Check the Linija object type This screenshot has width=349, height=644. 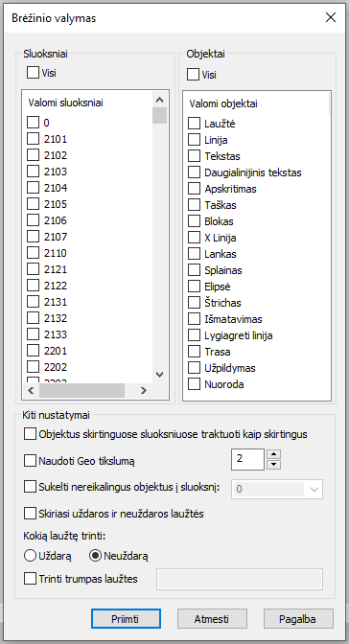click(194, 140)
